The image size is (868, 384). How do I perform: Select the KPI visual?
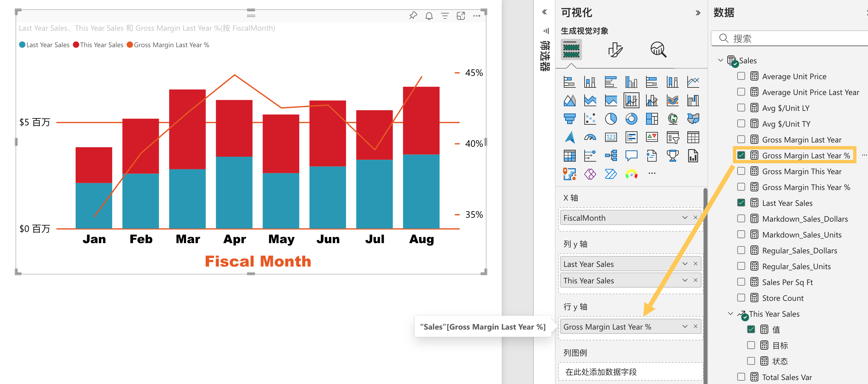(652, 137)
